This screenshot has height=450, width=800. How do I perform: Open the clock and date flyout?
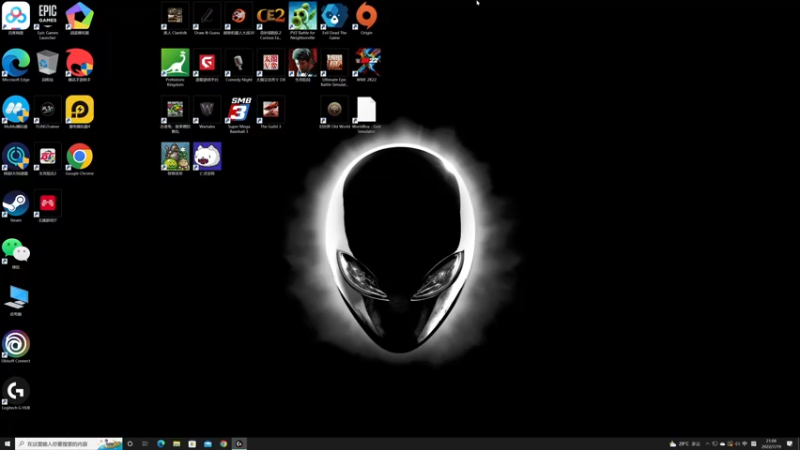[x=771, y=444]
